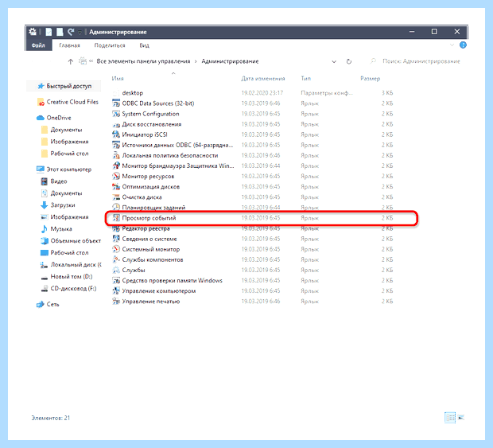Viewport: 493px width, 448px height.
Task: Click Администрирование breadcrumb in address bar
Action: tap(230, 61)
